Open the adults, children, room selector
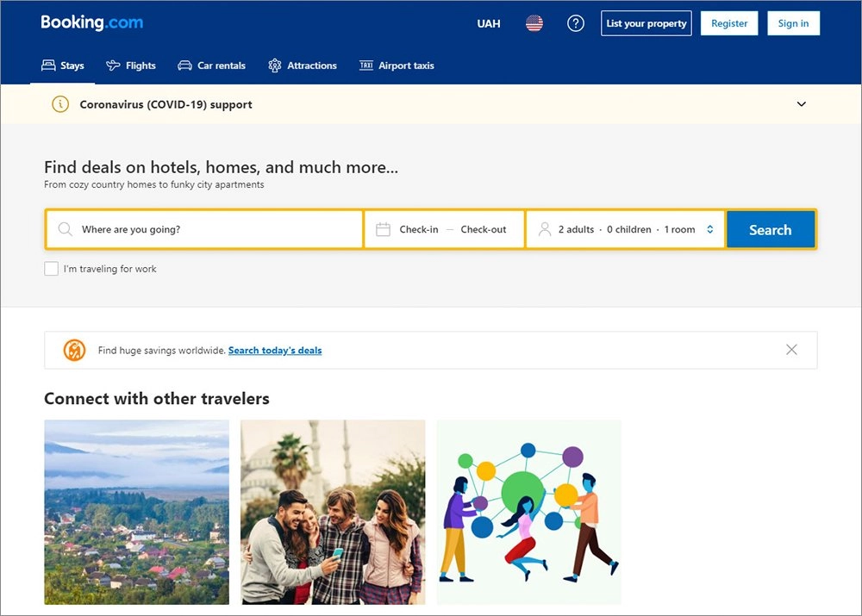Viewport: 862px width, 616px height. pyautogui.click(x=627, y=230)
